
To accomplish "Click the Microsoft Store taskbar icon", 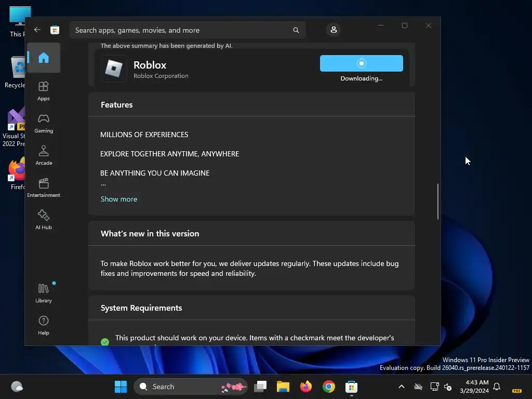I will click(351, 387).
